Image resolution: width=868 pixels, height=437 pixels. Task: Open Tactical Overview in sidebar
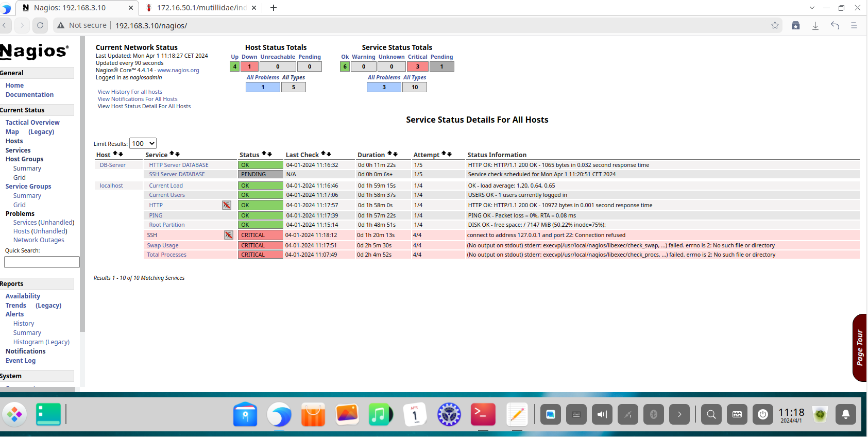32,123
